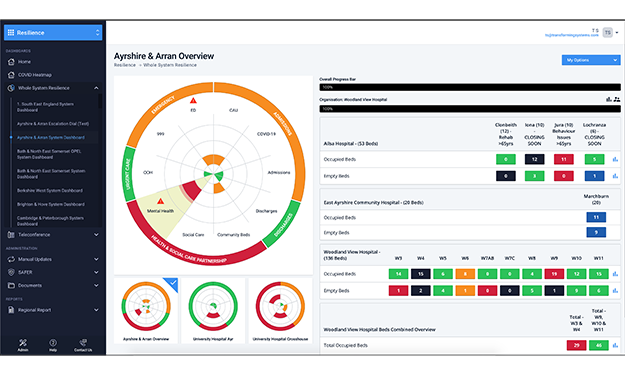Collapse the Whole System Resilience section
Viewport: 625px width, 375px height.
tap(96, 88)
